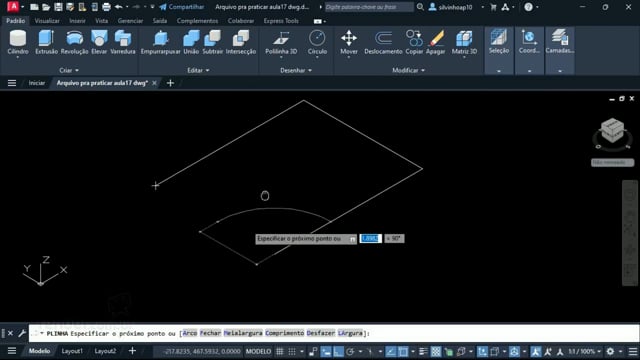Open the annotation scale 1:1 / 100% dropdown

[x=584, y=351]
